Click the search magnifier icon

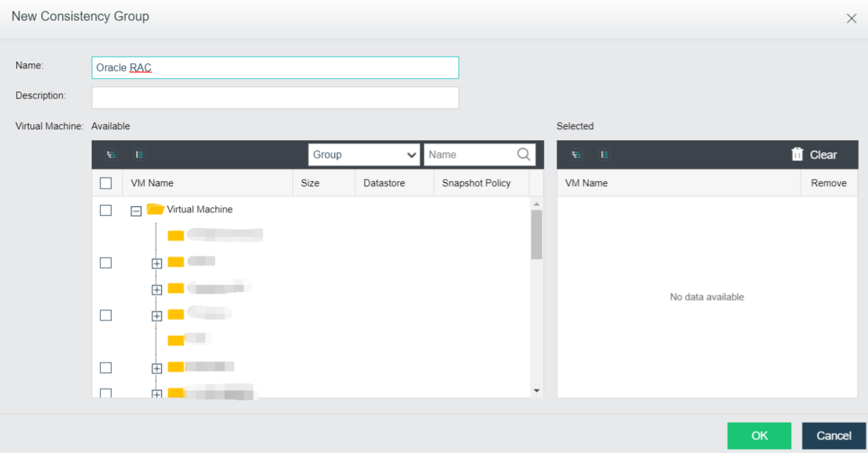click(524, 154)
